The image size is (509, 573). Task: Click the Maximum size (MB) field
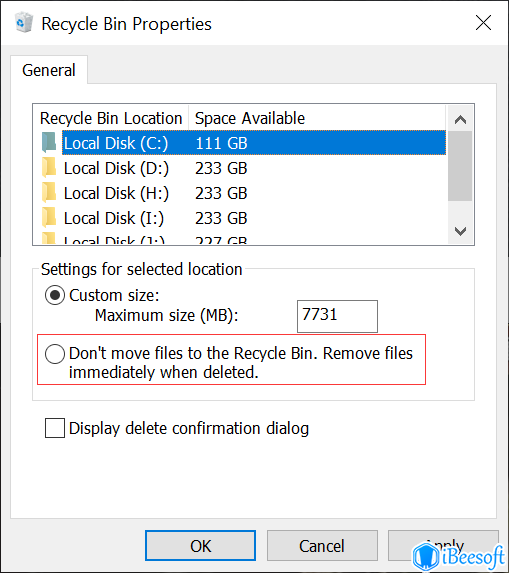pos(337,316)
